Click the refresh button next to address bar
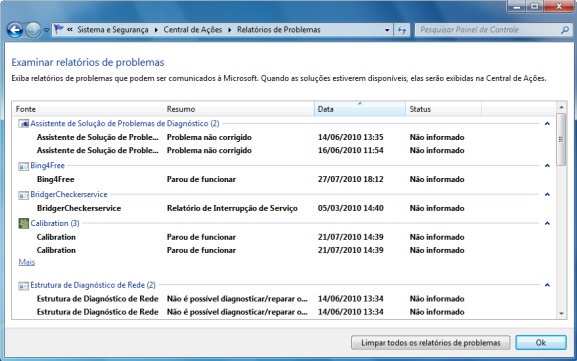This screenshot has height=361, width=577. (x=401, y=30)
